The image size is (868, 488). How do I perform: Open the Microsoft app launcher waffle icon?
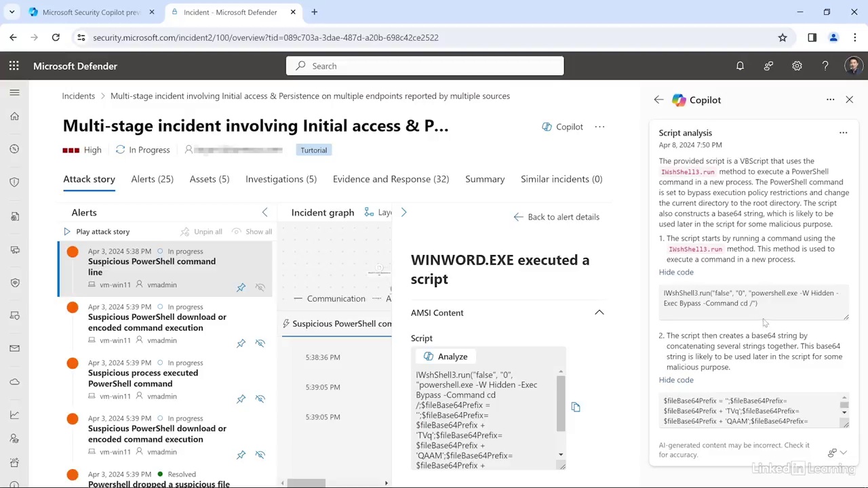(x=14, y=66)
